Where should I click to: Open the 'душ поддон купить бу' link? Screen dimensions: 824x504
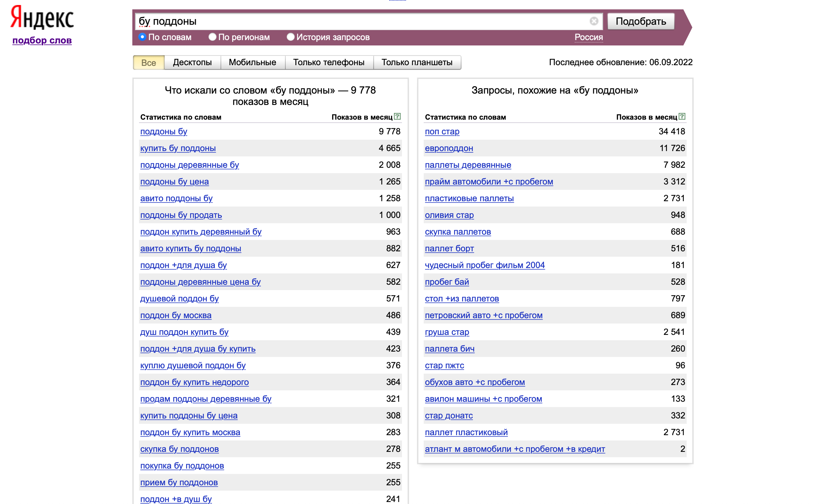(184, 332)
